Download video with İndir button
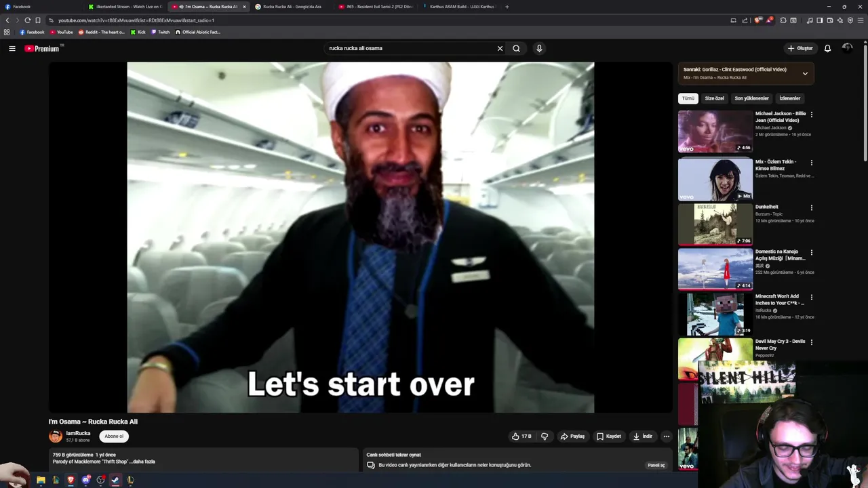The width and height of the screenshot is (868, 488). [642, 436]
